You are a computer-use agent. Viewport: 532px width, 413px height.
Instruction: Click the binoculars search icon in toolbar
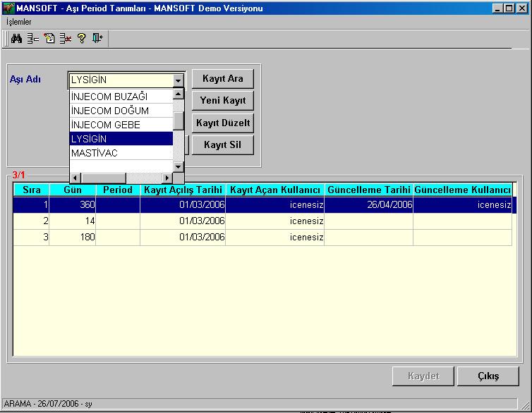[x=16, y=38]
